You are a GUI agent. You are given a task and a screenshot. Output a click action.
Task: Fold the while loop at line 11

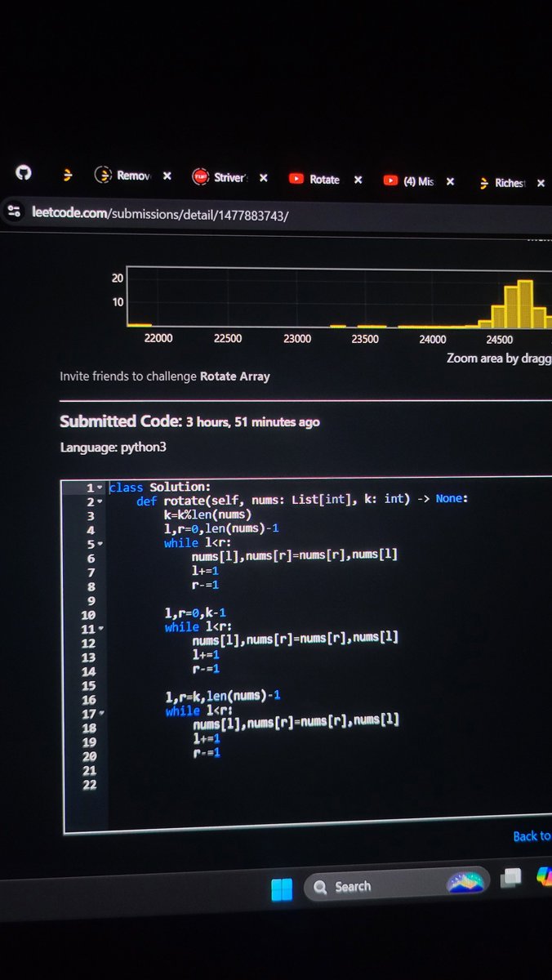click(x=100, y=629)
